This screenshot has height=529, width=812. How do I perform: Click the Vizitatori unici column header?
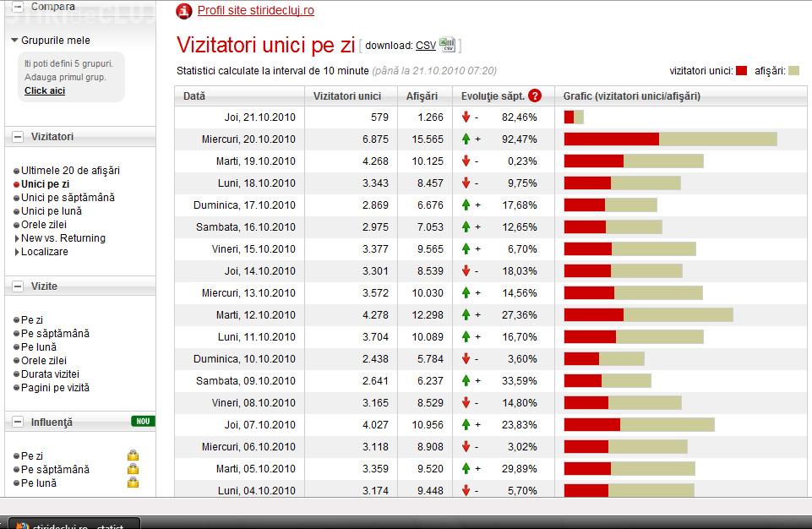346,96
